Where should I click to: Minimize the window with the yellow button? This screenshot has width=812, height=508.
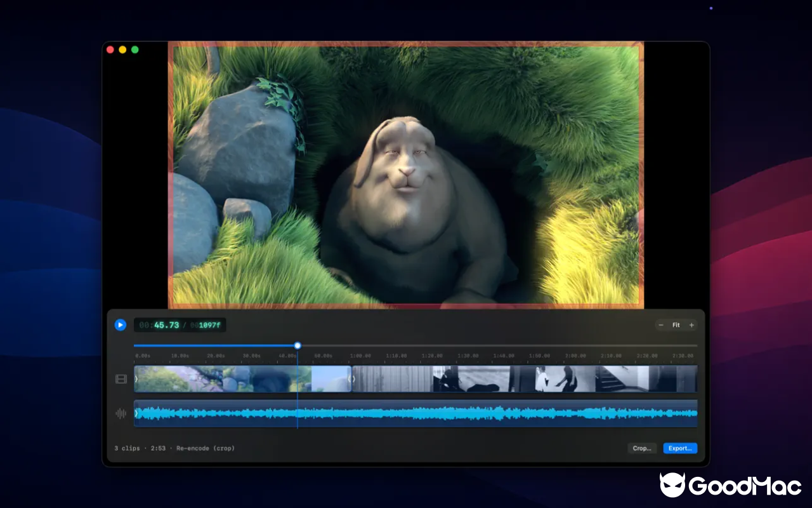pyautogui.click(x=122, y=50)
